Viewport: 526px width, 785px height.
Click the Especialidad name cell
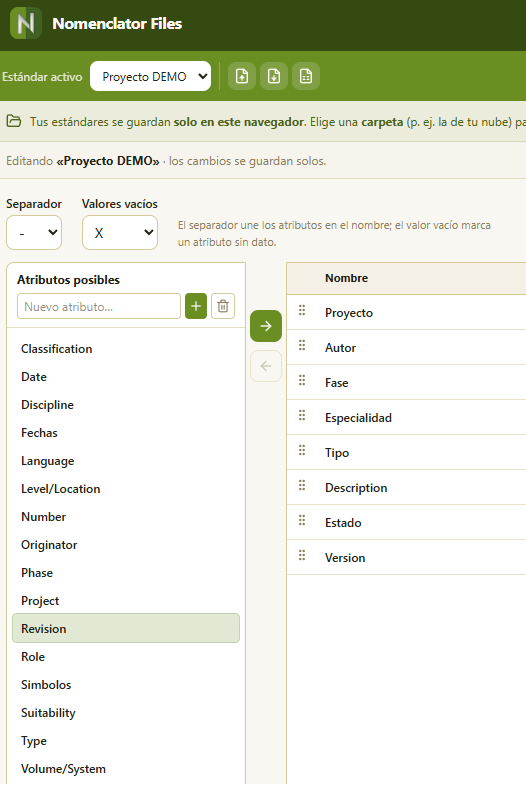pos(358,418)
